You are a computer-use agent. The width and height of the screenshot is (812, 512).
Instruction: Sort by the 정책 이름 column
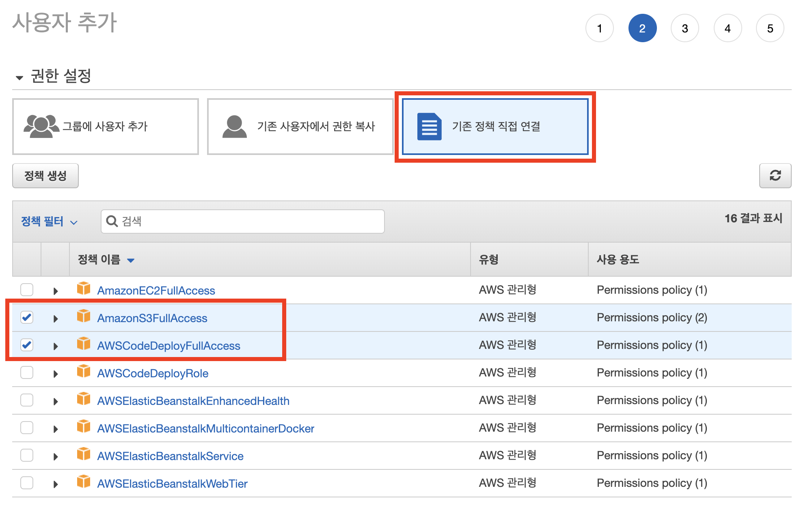coord(106,260)
